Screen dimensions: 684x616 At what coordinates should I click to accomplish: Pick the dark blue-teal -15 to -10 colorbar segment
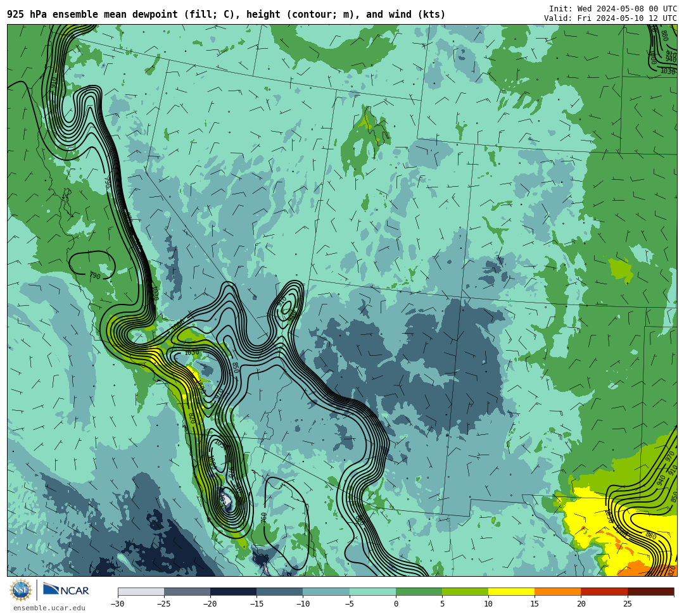point(280,591)
